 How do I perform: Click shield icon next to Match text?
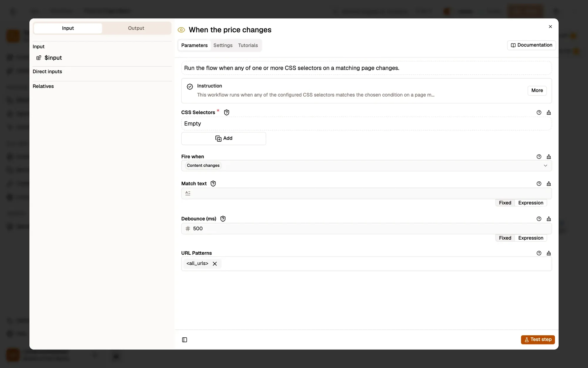213,184
